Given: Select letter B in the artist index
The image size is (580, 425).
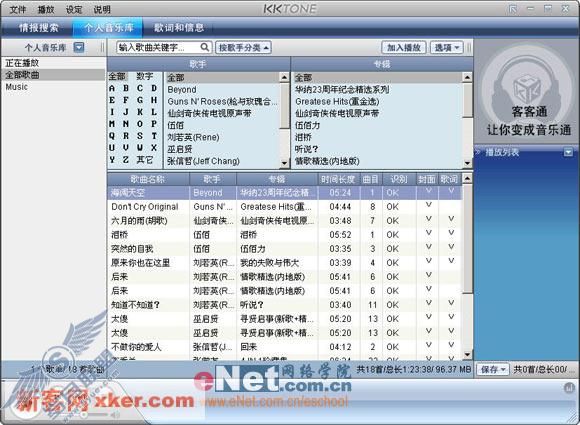Looking at the screenshot, I should [x=126, y=88].
